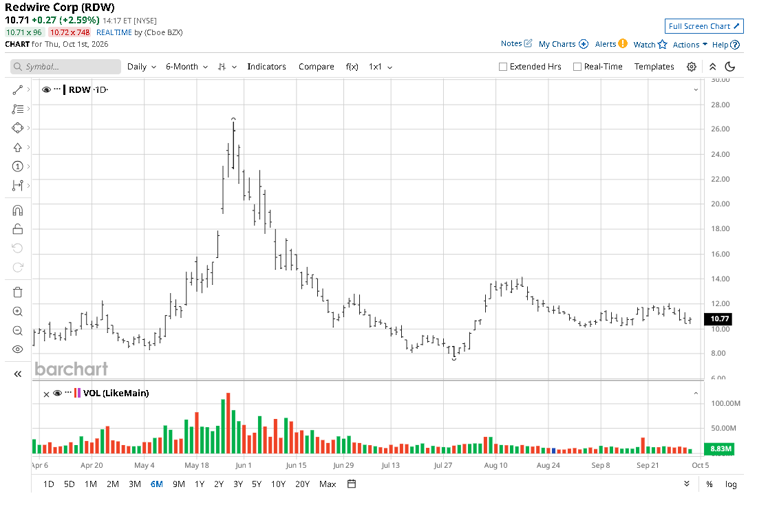Image resolution: width=768 pixels, height=507 pixels.
Task: Open the 6-Month period dropdown
Action: tap(187, 67)
